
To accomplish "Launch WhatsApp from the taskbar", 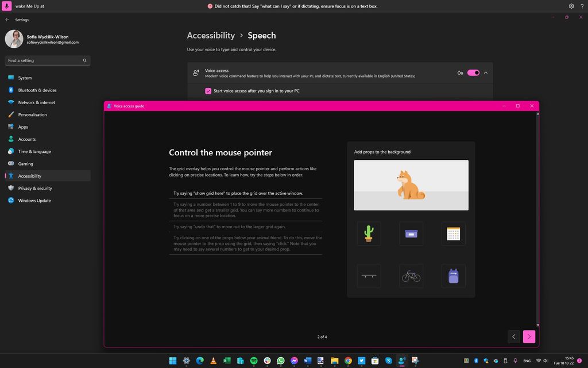I will pos(280,361).
